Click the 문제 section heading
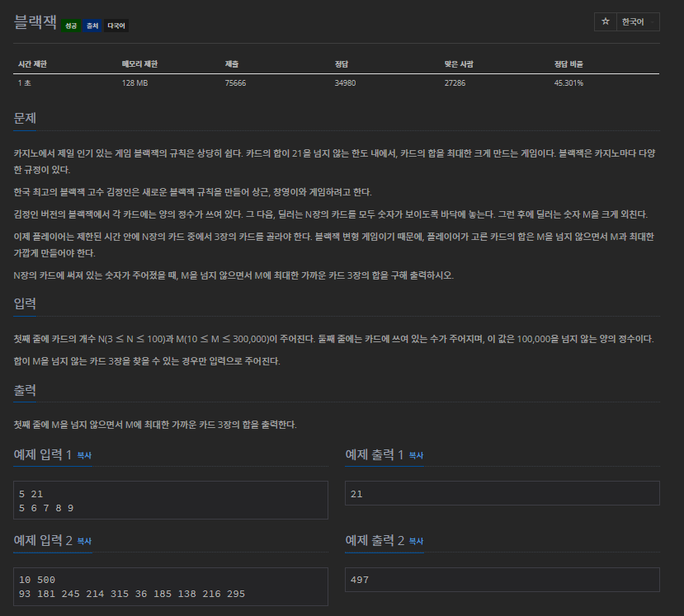Viewport: 684px width, 616px height. [25, 118]
